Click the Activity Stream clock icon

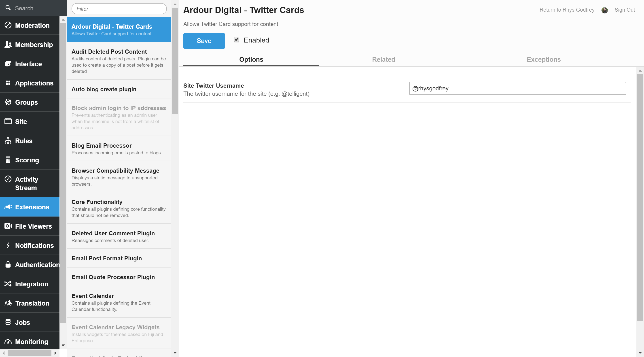8,179
